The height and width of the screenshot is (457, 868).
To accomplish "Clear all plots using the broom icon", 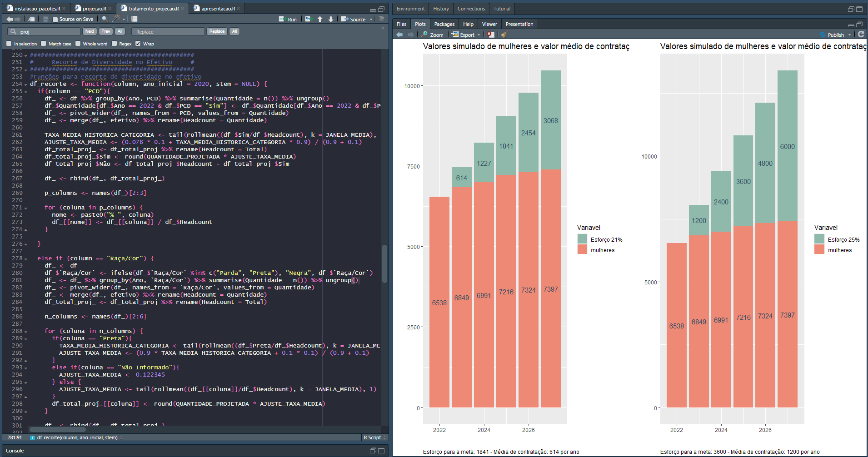I will click(504, 35).
